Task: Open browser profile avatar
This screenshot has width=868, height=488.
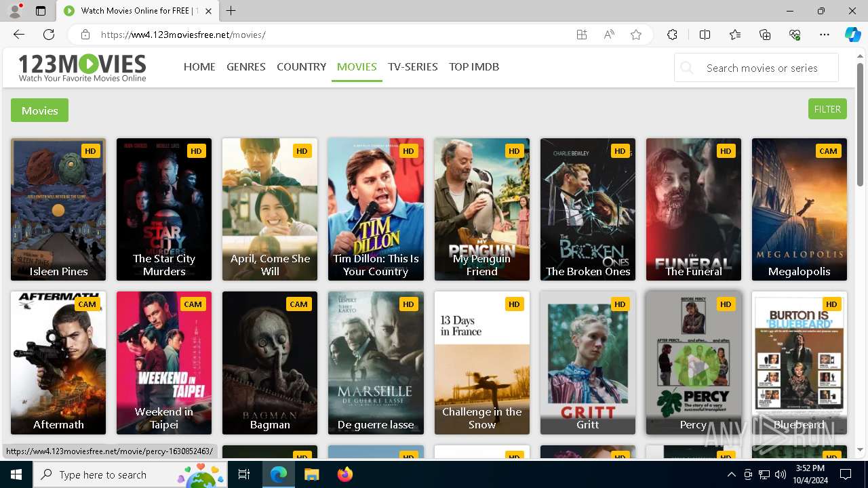Action: [15, 11]
